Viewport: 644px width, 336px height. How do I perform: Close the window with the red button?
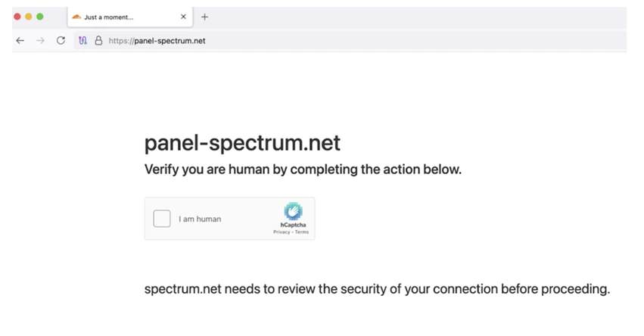[18, 17]
